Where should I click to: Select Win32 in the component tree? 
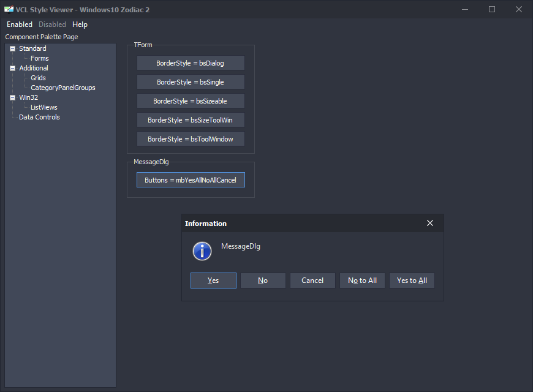tap(29, 97)
